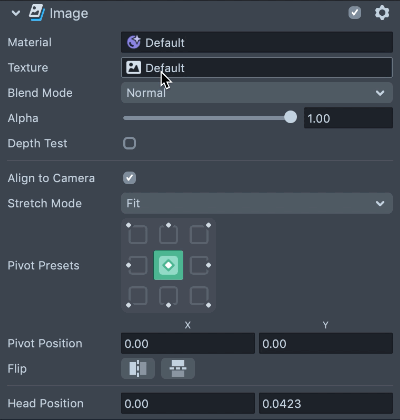Select the center pivot preset
This screenshot has height=420, width=400.
point(168,265)
